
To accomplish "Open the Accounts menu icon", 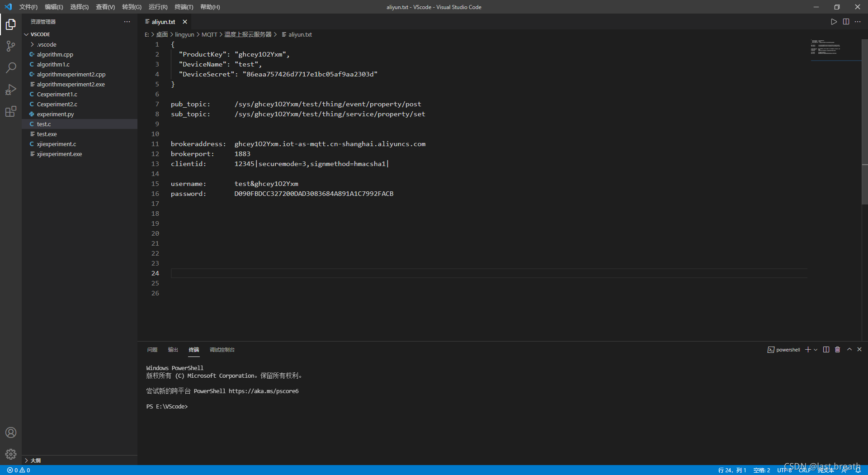I will (11, 432).
